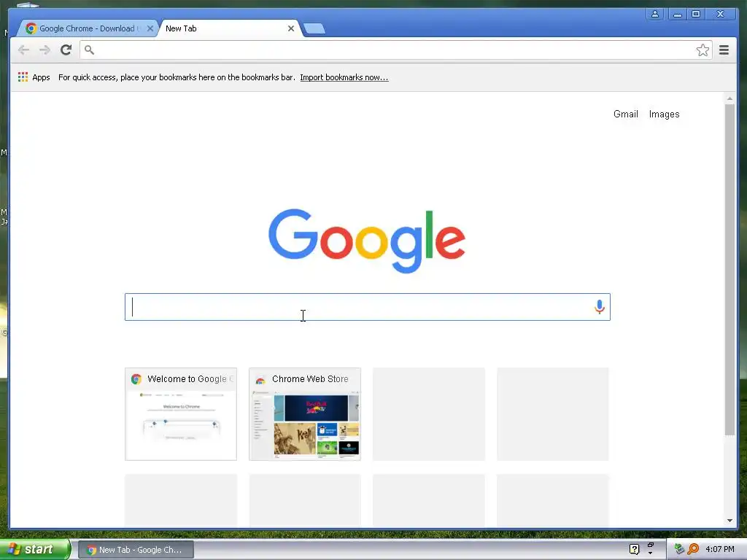Select New Tab - Google Chrome taskbar button
The width and height of the screenshot is (747, 560).
pos(136,550)
